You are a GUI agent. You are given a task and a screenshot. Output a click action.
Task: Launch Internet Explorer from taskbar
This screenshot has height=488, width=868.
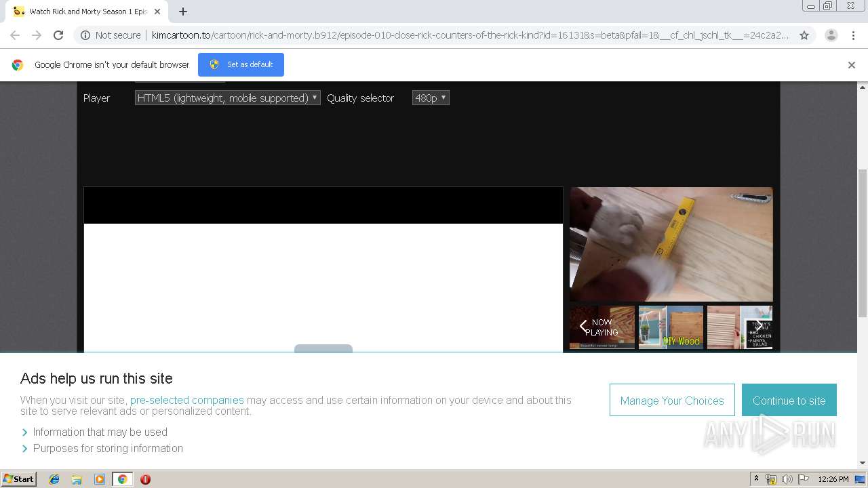[x=54, y=479]
